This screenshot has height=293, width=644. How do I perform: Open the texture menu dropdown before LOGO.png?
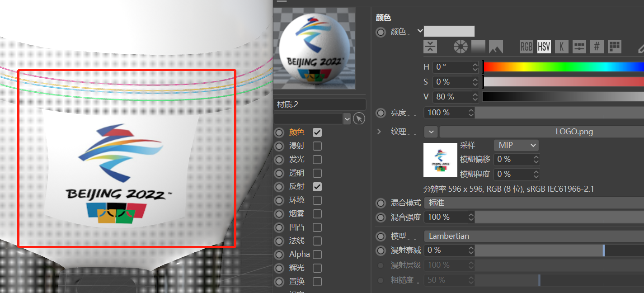coord(431,132)
